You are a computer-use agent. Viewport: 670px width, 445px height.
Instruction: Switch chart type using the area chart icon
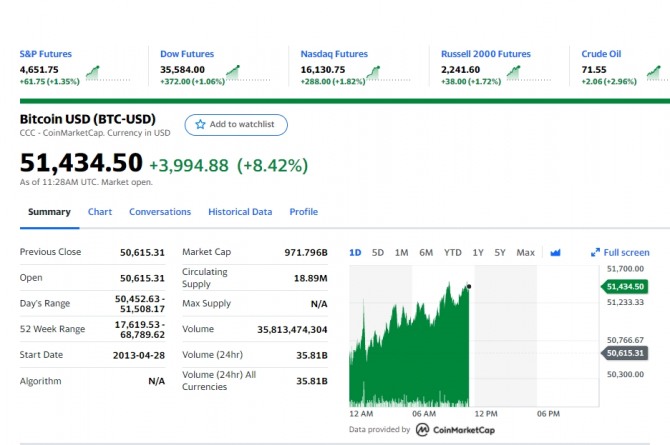pyautogui.click(x=555, y=253)
